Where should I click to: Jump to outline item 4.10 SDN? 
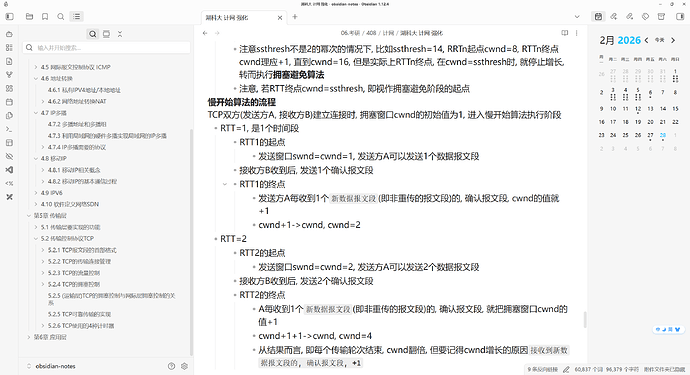[70, 205]
